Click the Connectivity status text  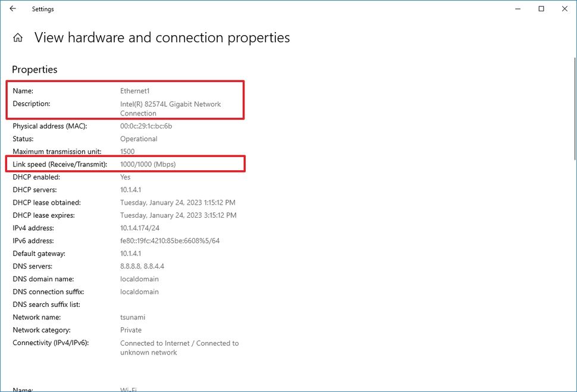pos(180,343)
